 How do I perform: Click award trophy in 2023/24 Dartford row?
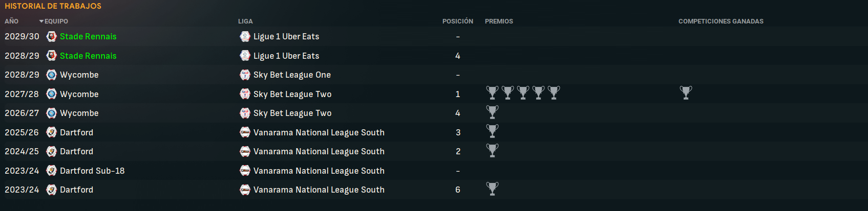pos(492,189)
